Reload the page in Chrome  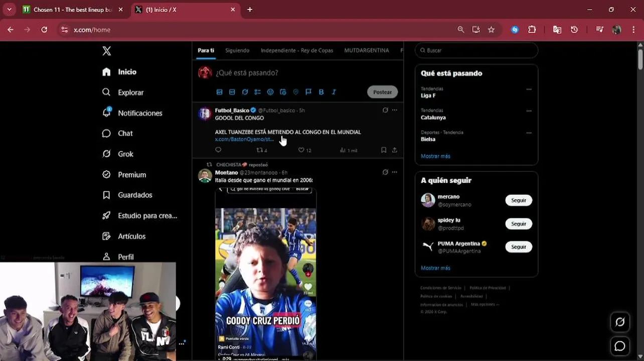point(44,30)
